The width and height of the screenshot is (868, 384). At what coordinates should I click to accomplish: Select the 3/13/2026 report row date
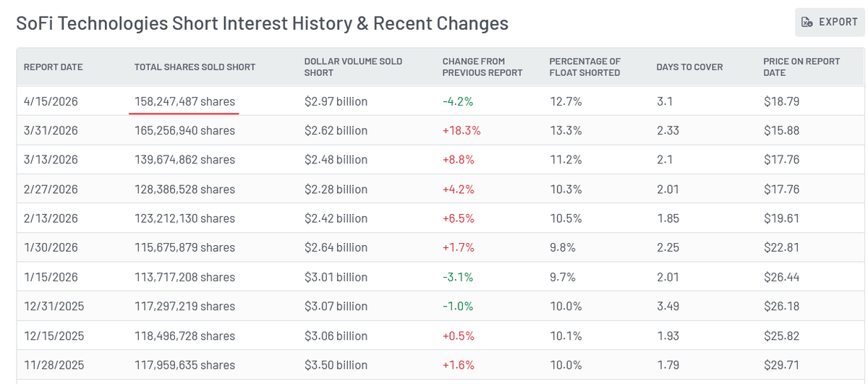tap(51, 160)
